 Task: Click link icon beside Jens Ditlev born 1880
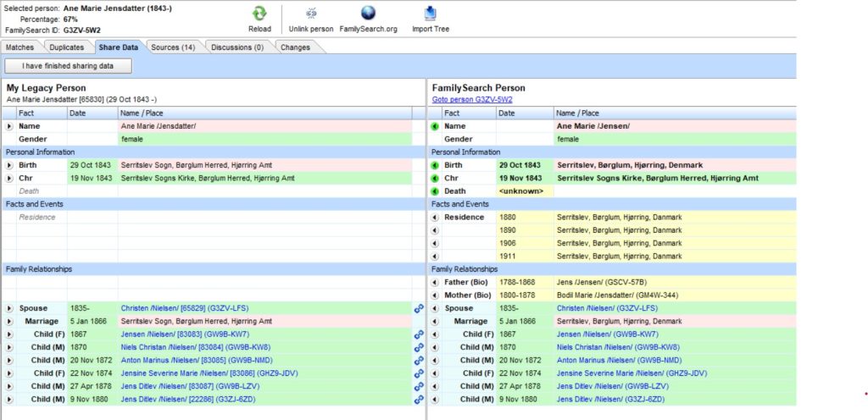(419, 400)
